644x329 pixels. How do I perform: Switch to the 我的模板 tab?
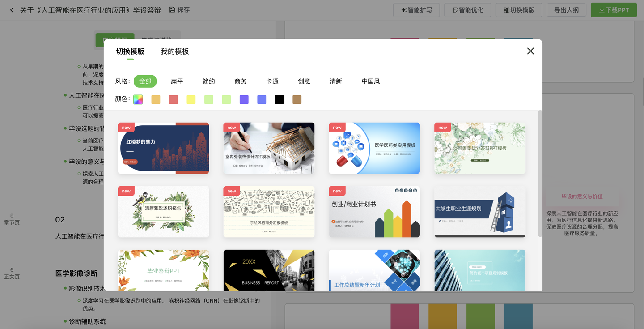(x=174, y=51)
